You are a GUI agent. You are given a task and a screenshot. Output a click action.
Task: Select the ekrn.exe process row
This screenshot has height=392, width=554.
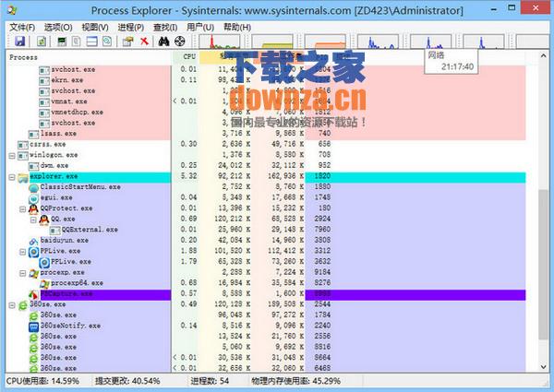(x=267, y=80)
